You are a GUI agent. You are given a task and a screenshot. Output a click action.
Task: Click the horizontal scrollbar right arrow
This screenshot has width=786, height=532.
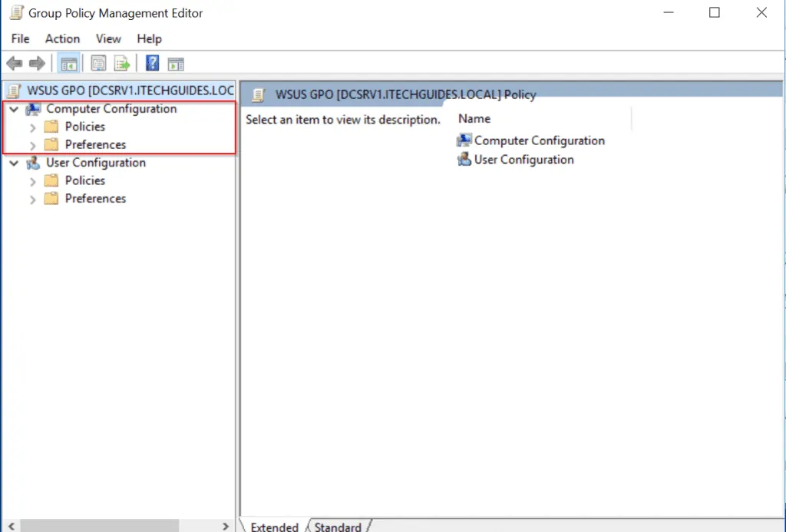click(x=226, y=526)
